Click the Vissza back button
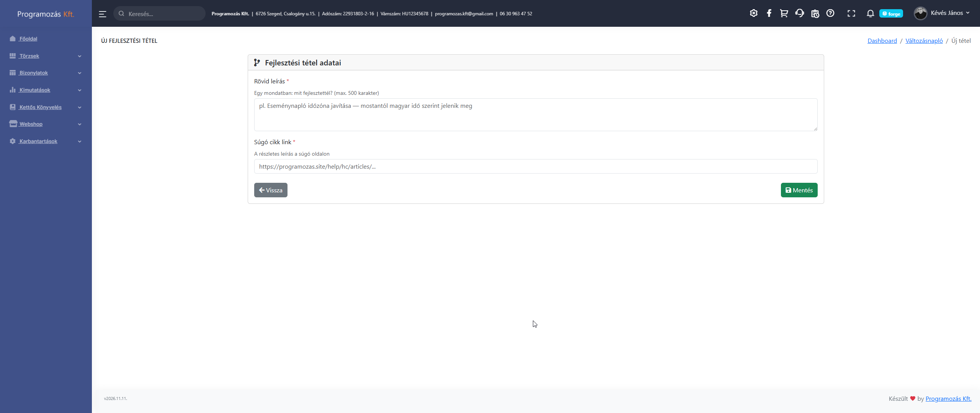980x413 pixels. [x=271, y=190]
